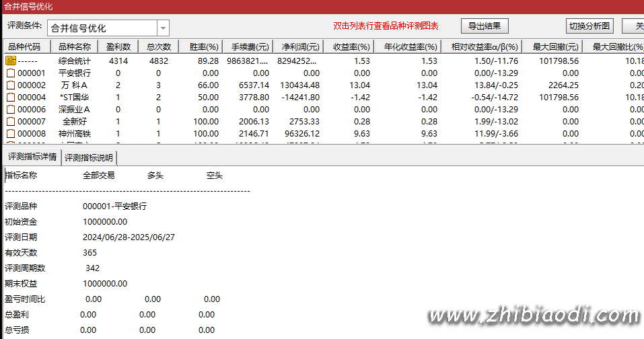Click the row icon for 000004 *ST国华

(x=11, y=98)
